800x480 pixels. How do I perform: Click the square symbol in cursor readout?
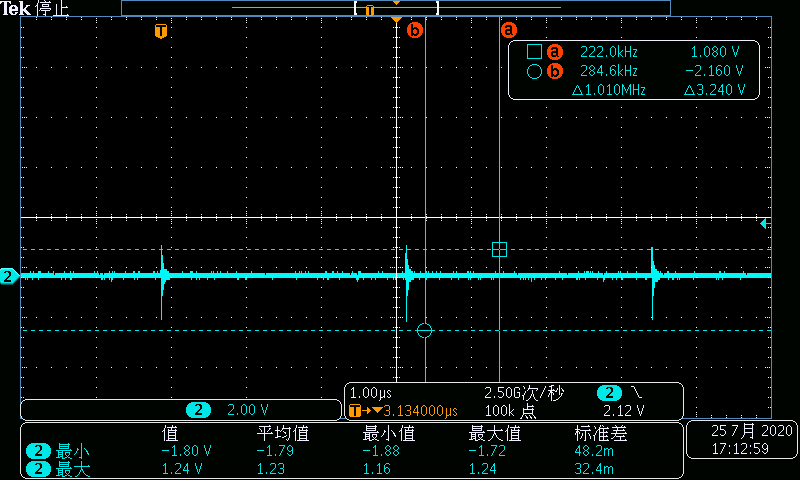click(534, 52)
